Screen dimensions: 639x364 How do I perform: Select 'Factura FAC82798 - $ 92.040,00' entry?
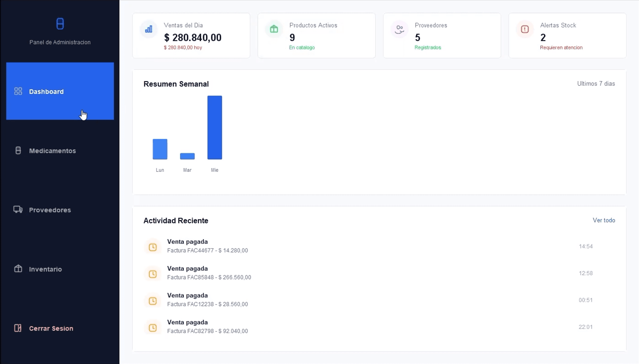coord(207,331)
